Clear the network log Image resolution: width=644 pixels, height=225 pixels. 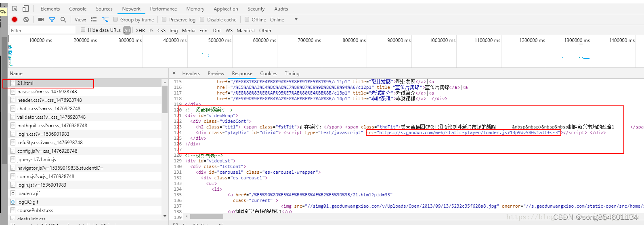(x=26, y=19)
